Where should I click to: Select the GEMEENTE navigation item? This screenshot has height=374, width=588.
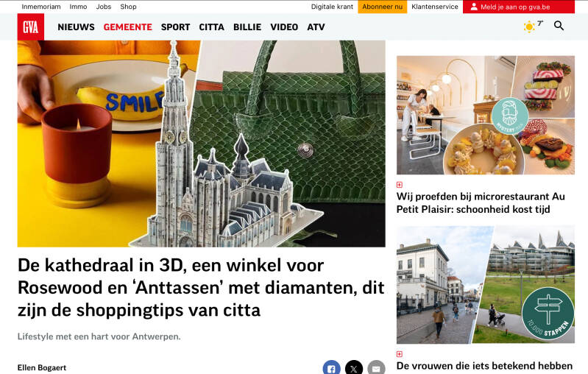(x=128, y=27)
